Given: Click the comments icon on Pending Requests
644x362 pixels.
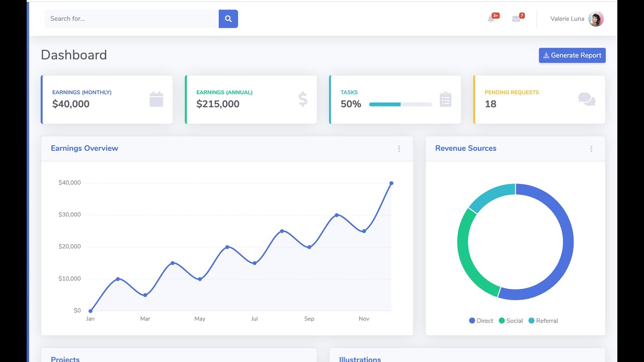Looking at the screenshot, I should tap(587, 99).
